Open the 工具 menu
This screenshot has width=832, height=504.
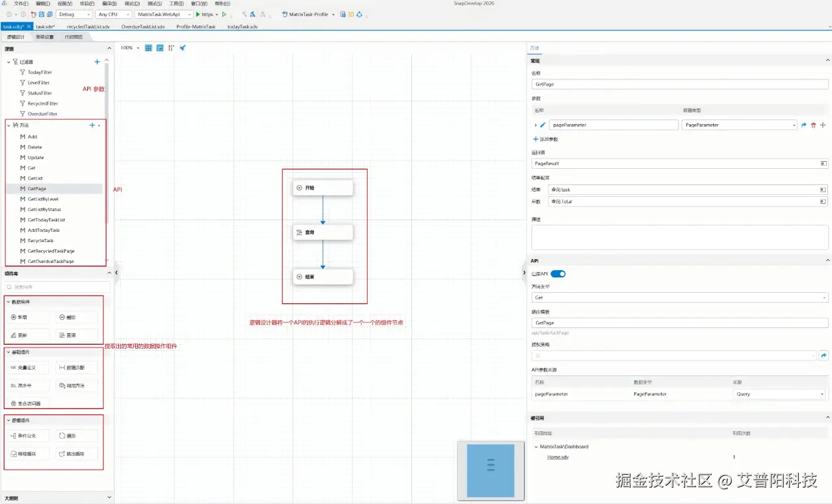click(176, 3)
